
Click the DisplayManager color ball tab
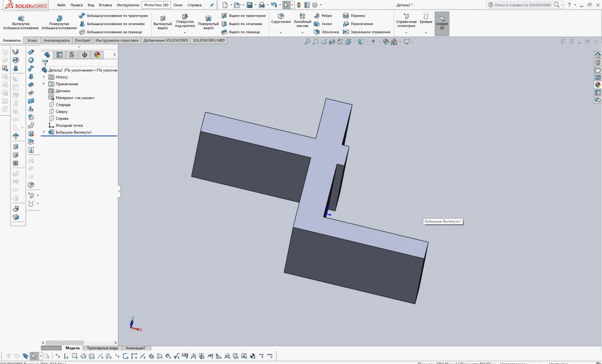point(97,55)
